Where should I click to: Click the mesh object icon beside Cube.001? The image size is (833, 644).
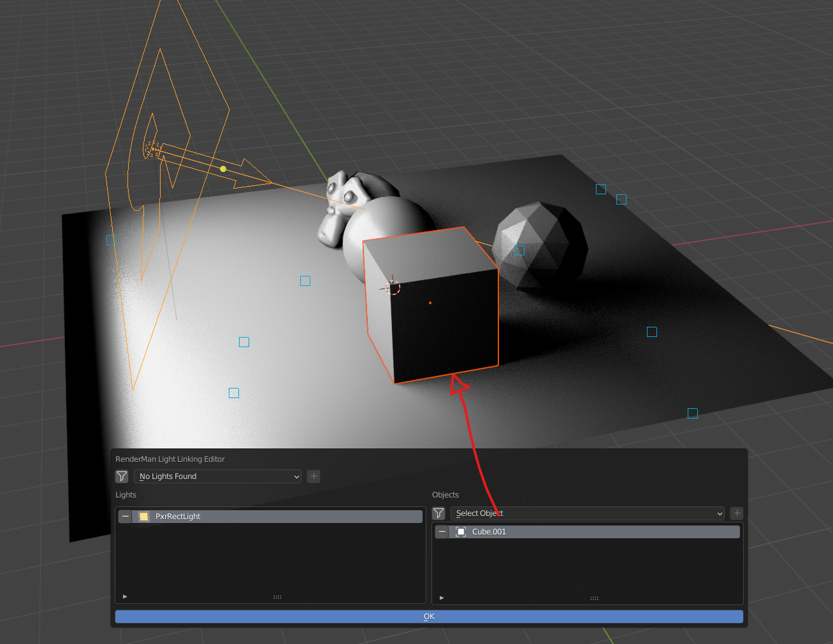(x=460, y=531)
